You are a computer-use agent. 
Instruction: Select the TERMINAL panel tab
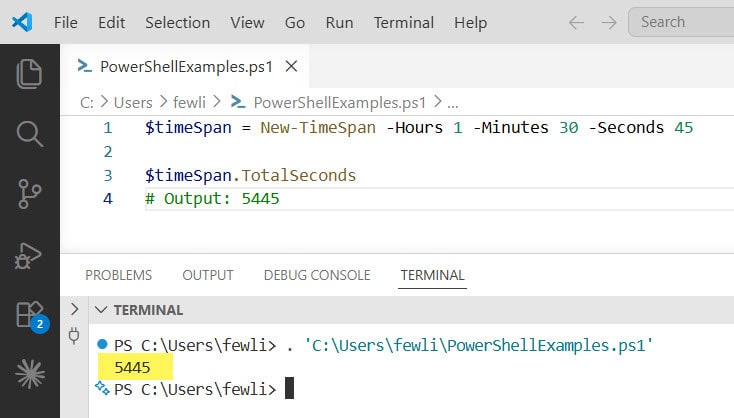(432, 275)
